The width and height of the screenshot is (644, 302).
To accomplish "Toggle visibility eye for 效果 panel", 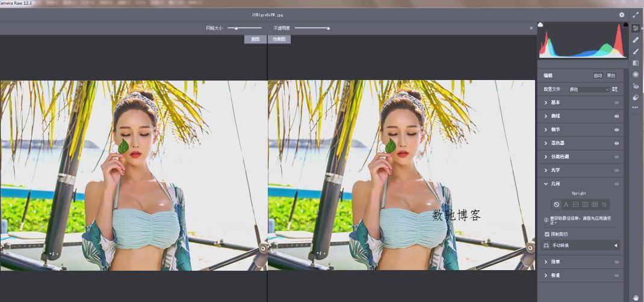I will [616, 262].
